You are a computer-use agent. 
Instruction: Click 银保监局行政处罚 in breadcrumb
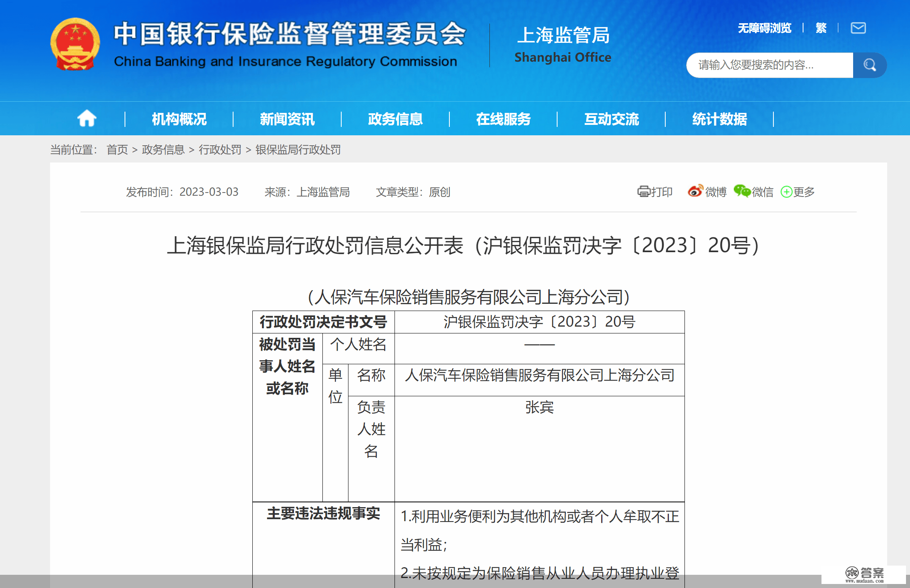298,150
